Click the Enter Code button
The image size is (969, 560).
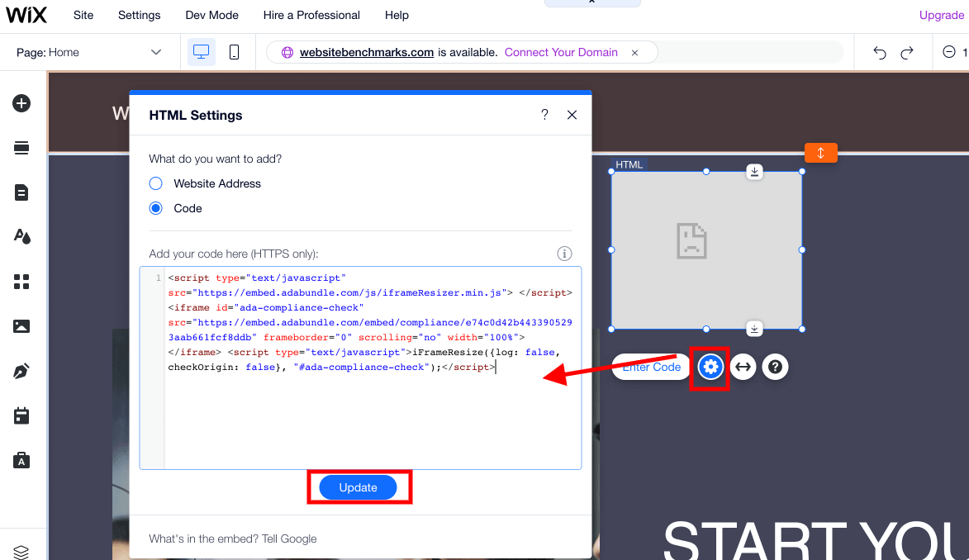651,368
